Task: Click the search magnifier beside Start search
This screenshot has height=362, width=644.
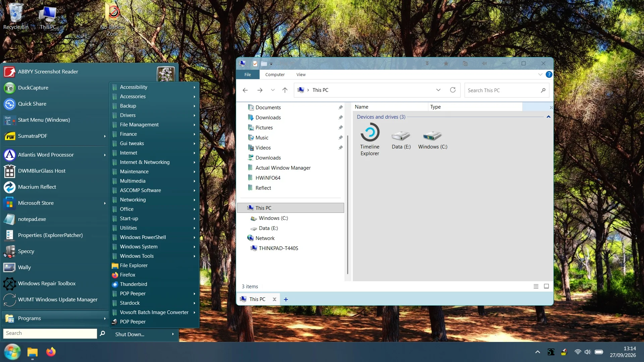Action: point(102,333)
